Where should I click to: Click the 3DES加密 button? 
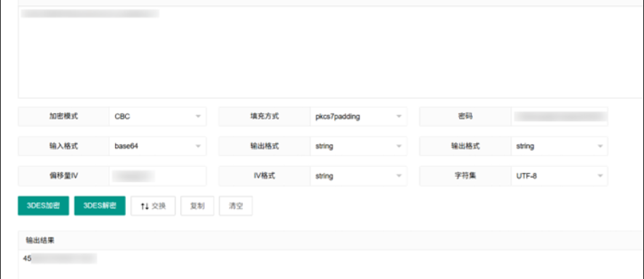[44, 206]
